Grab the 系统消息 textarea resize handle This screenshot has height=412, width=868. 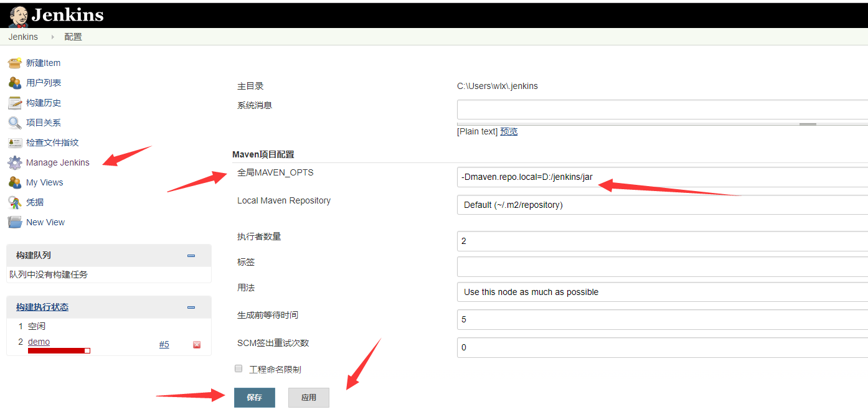click(x=808, y=124)
